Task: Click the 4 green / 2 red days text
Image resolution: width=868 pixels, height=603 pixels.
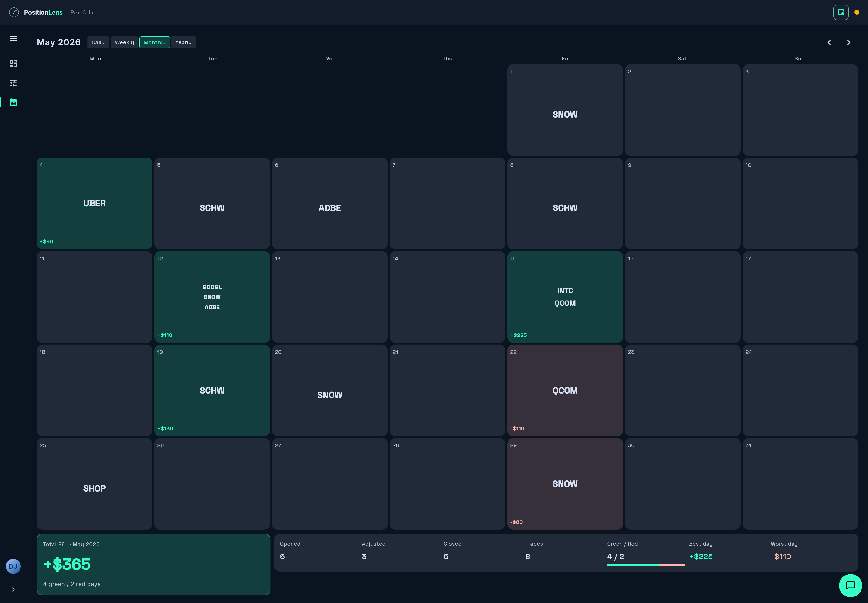Action: click(72, 584)
